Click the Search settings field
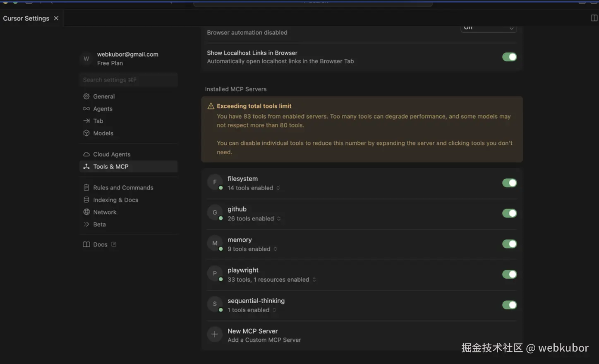The width and height of the screenshot is (599, 364). (x=128, y=80)
